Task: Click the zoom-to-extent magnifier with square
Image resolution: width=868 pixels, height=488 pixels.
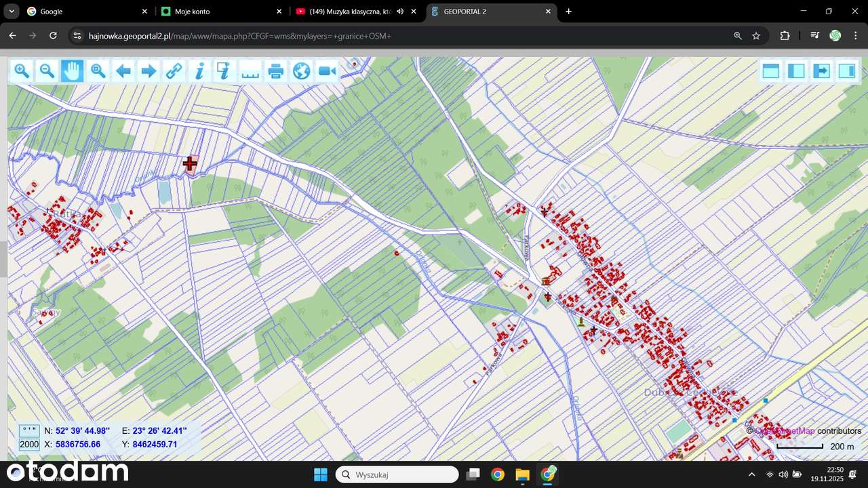Action: (x=98, y=70)
